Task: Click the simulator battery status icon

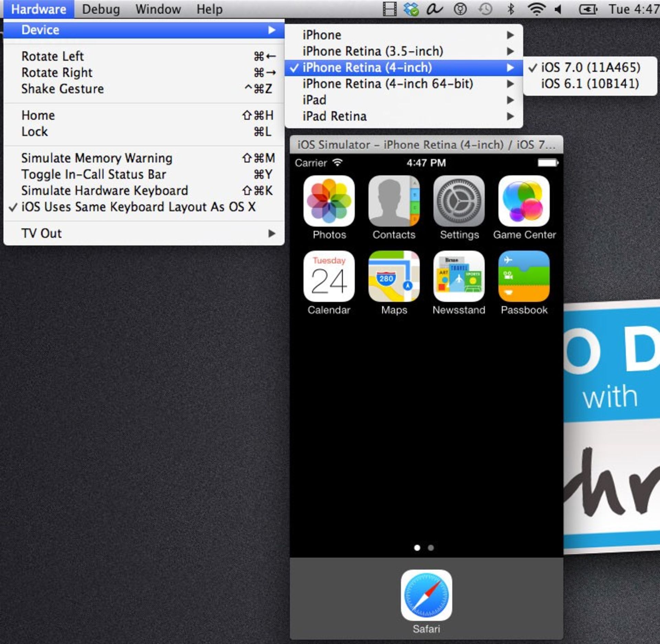Action: [548, 163]
